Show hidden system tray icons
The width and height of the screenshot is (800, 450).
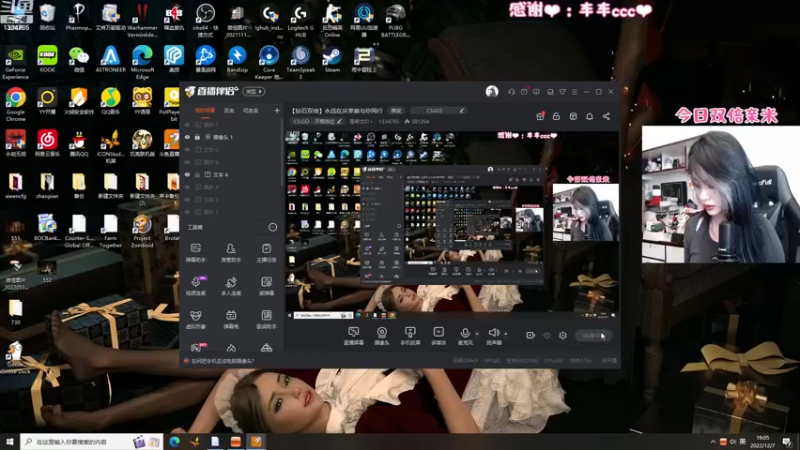pyautogui.click(x=713, y=441)
